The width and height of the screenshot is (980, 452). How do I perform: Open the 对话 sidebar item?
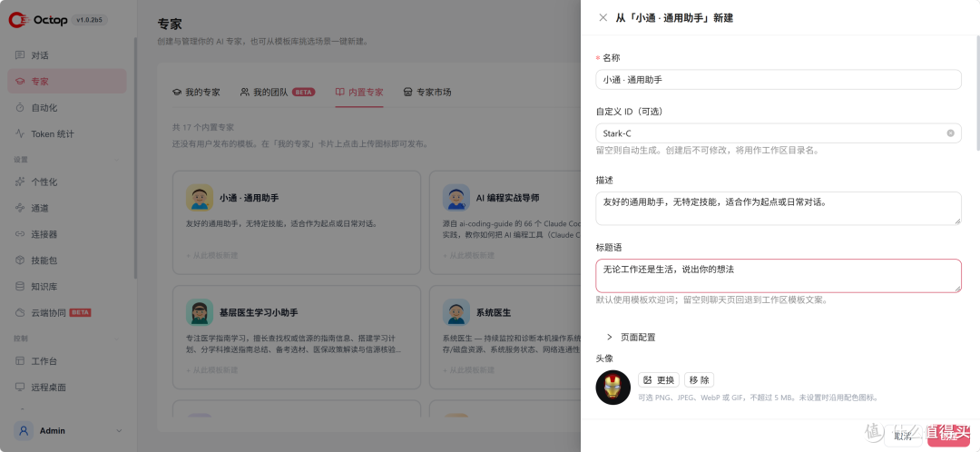tap(67, 55)
